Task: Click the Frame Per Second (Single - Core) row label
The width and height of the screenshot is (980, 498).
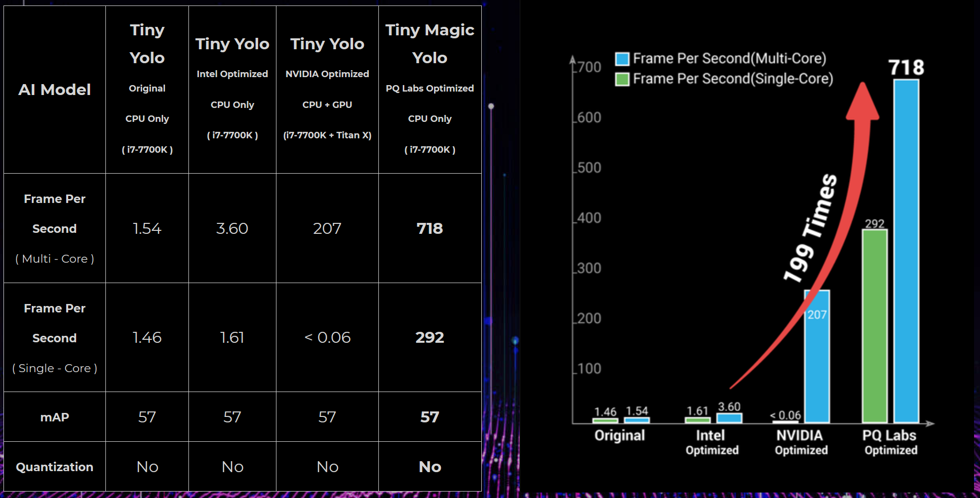Action: coord(55,338)
